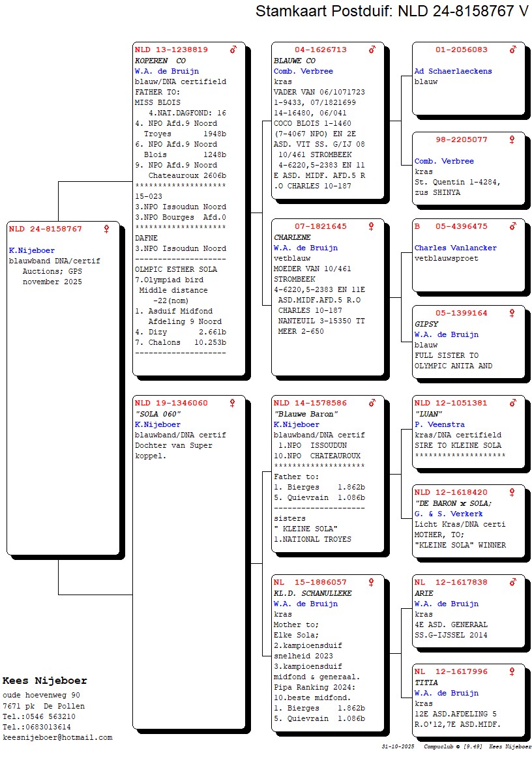
Task: Click the female symbol on GIPSY card 05-1399164
Action: tap(513, 314)
